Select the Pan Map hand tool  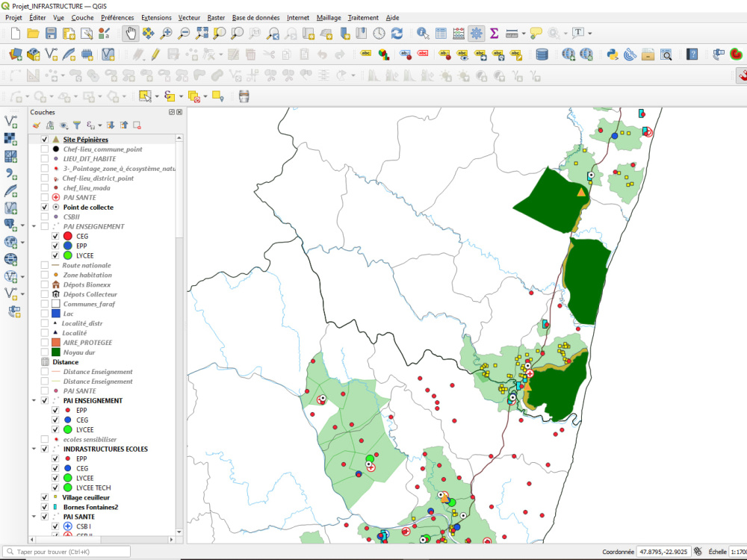[131, 34]
